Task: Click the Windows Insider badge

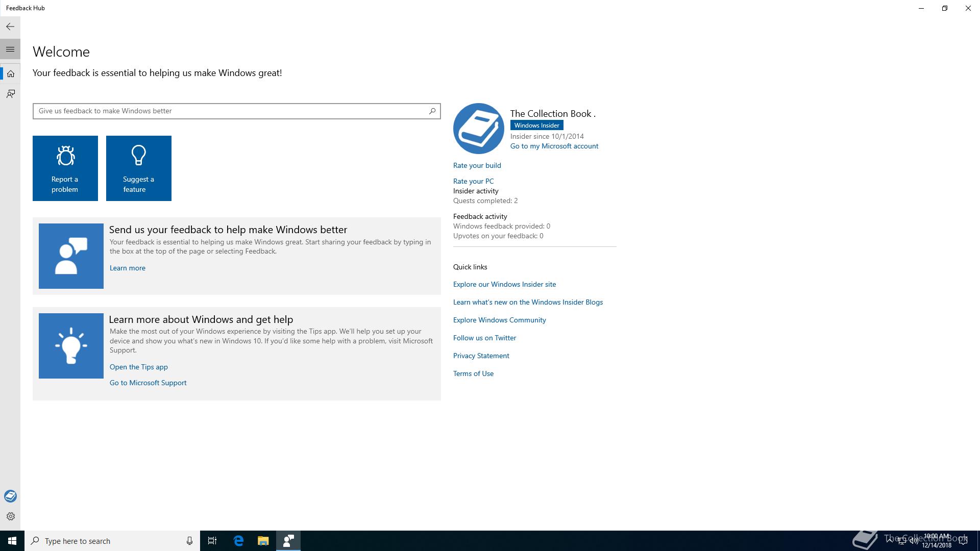Action: tap(537, 126)
